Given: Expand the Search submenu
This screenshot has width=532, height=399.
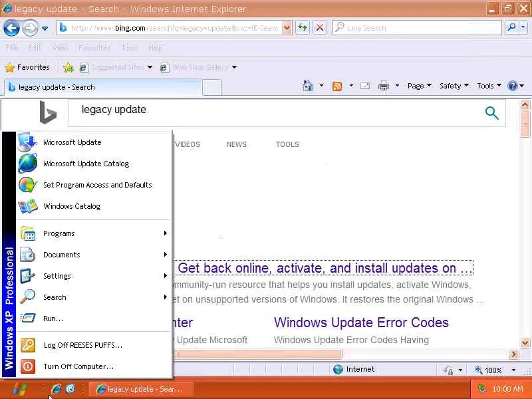Looking at the screenshot, I should coord(94,297).
